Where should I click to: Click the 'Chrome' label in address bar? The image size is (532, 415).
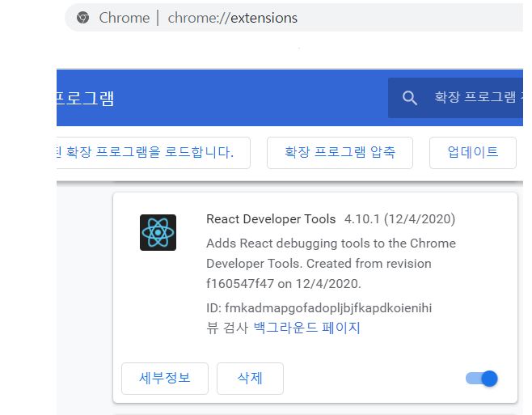[x=125, y=18]
